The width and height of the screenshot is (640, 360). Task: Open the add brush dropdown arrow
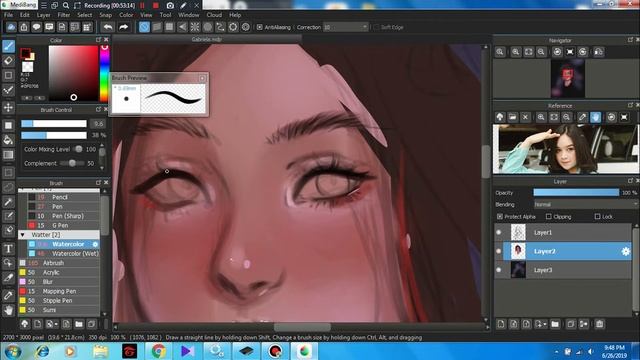coord(55,324)
